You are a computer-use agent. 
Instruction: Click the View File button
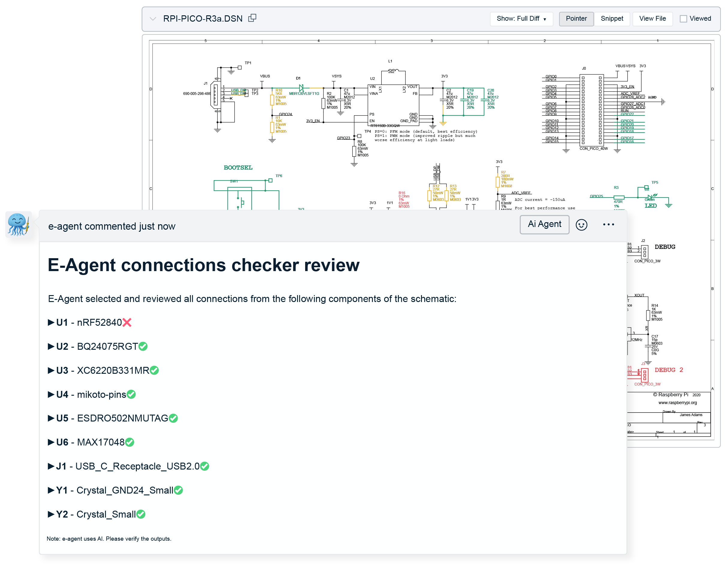pos(652,19)
